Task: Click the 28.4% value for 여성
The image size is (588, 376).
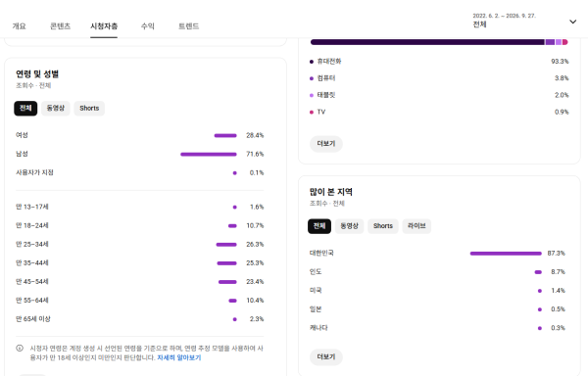Action: (255, 135)
